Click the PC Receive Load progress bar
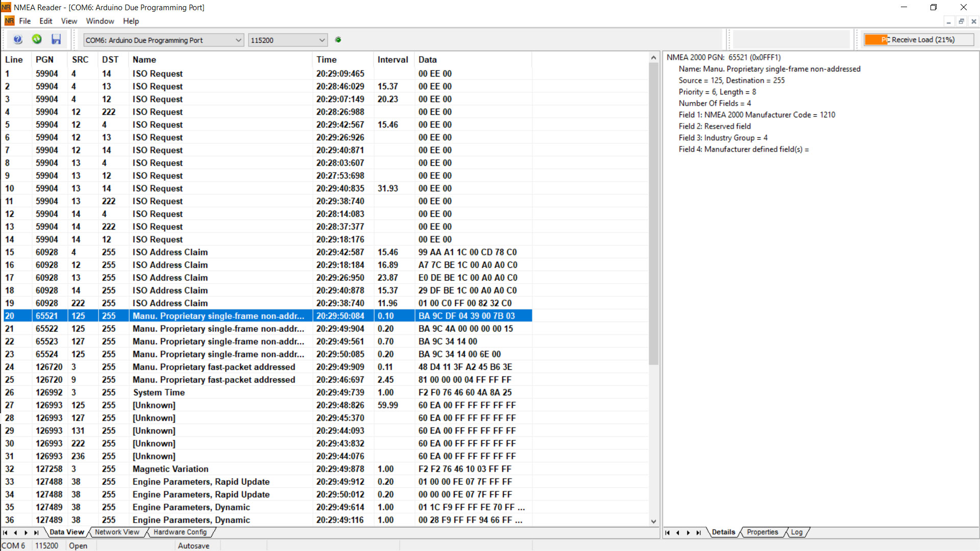The height and width of the screenshot is (551, 980). coord(918,39)
